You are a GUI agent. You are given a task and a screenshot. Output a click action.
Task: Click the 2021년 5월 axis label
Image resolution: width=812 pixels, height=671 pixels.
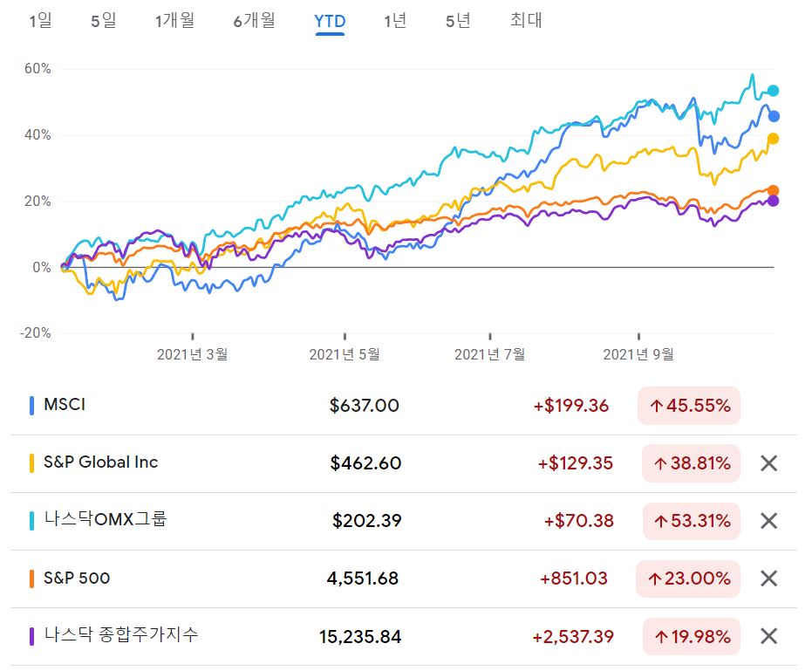click(x=345, y=354)
